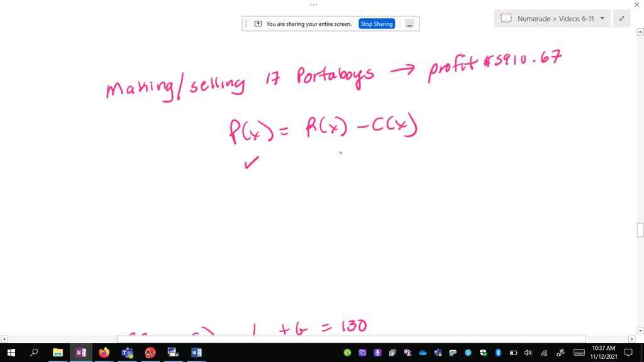Open Microsoft Teams from taskbar
The height and width of the screenshot is (362, 644).
pyautogui.click(x=127, y=353)
